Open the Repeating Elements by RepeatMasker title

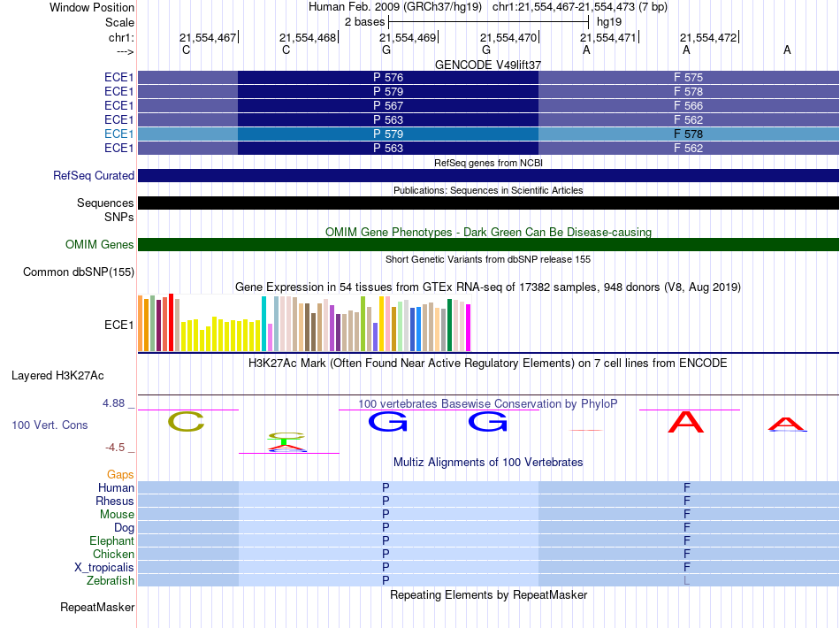489,594
